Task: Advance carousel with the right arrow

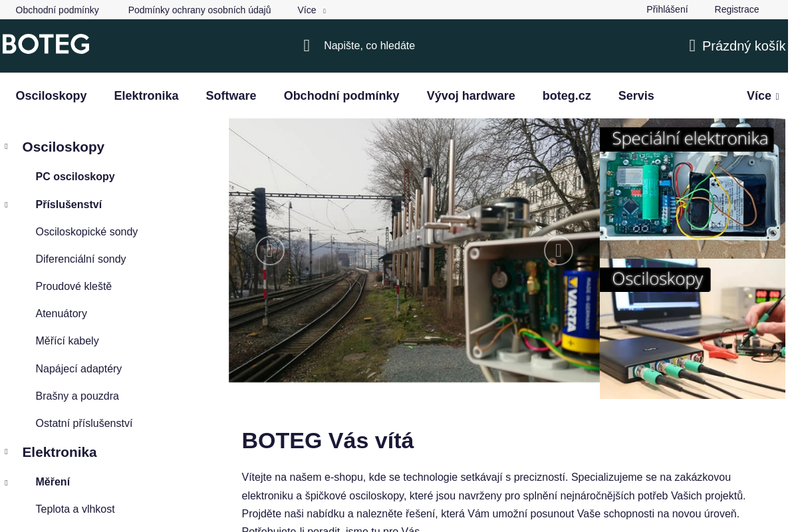Action: click(x=559, y=251)
